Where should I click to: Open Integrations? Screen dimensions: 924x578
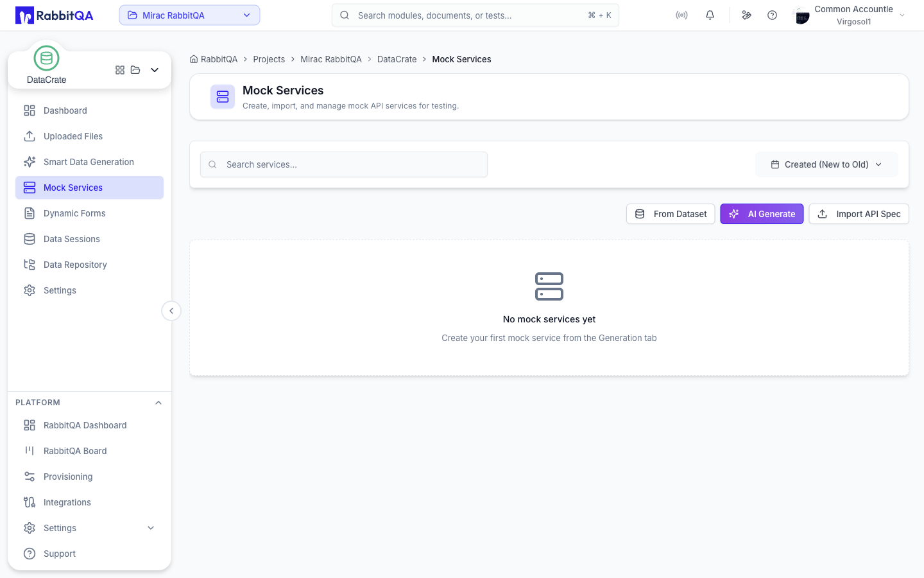[89, 502]
